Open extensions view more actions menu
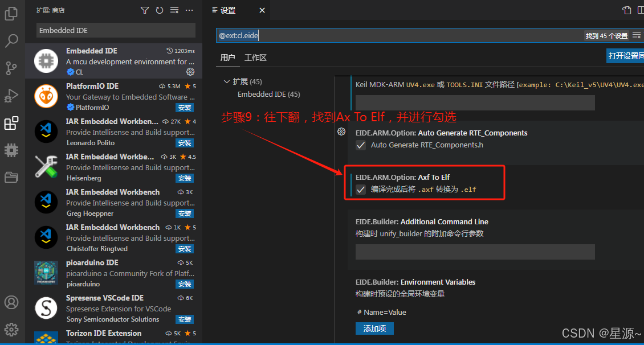Viewport: 644px width, 345px height. pyautogui.click(x=189, y=10)
